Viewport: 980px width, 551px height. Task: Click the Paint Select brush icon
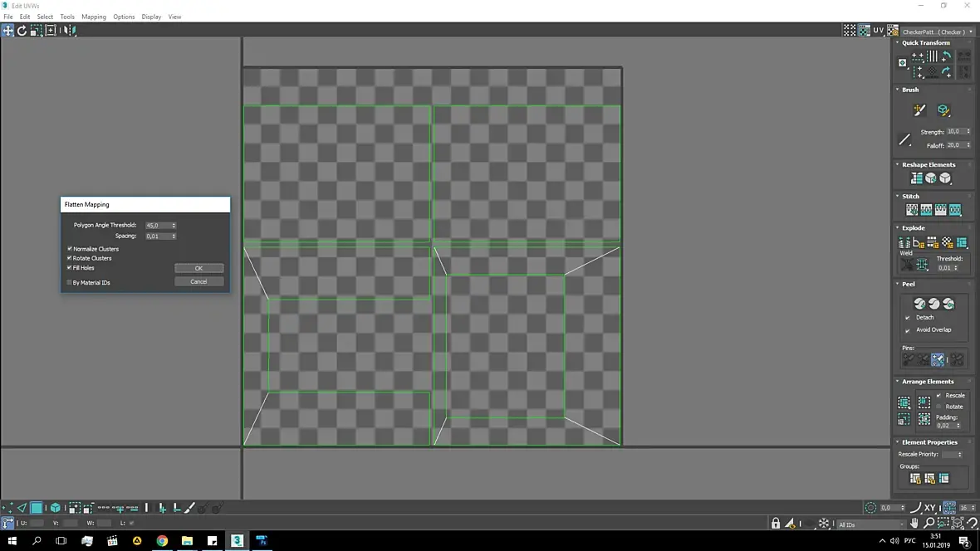[189, 508]
